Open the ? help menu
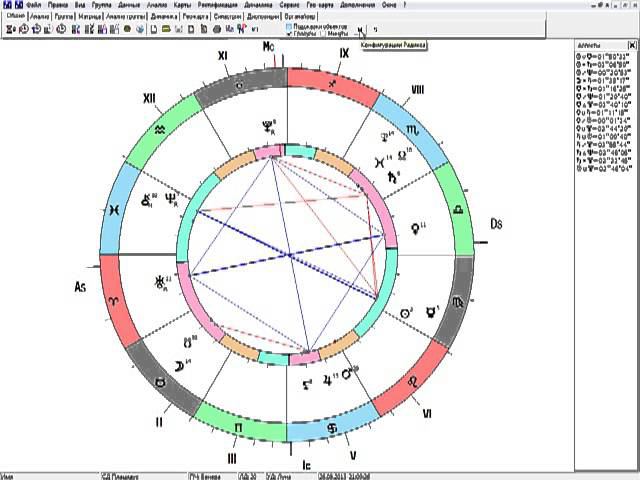 pyautogui.click(x=404, y=5)
